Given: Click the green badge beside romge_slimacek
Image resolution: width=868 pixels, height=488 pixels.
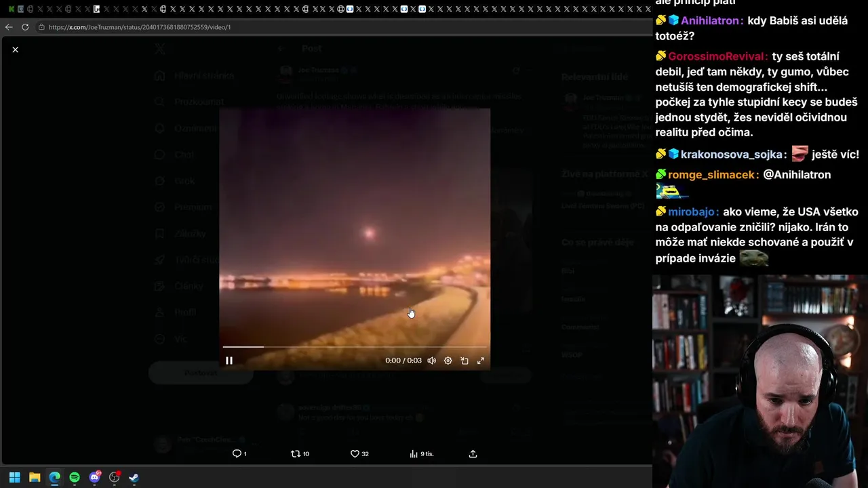Looking at the screenshot, I should coord(661,174).
